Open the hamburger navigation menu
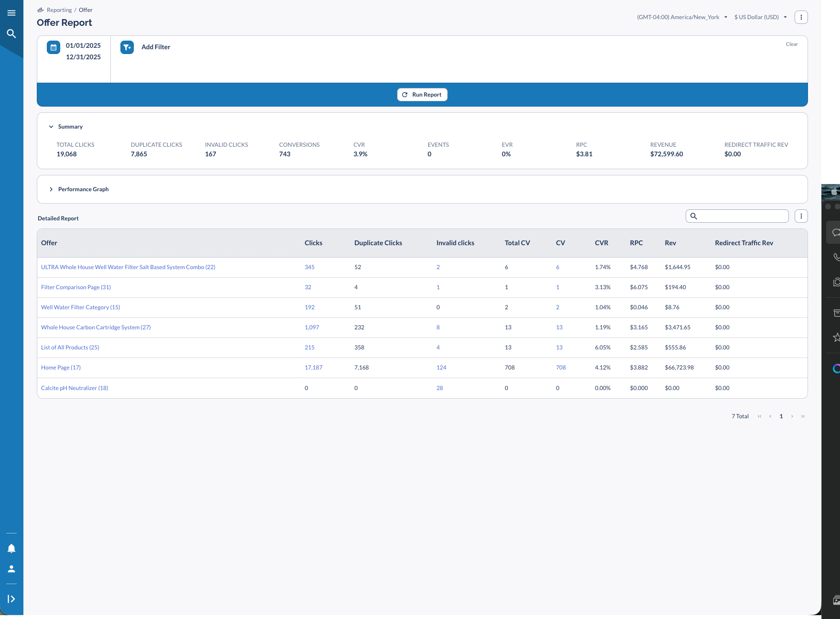The width and height of the screenshot is (840, 619). click(x=11, y=13)
